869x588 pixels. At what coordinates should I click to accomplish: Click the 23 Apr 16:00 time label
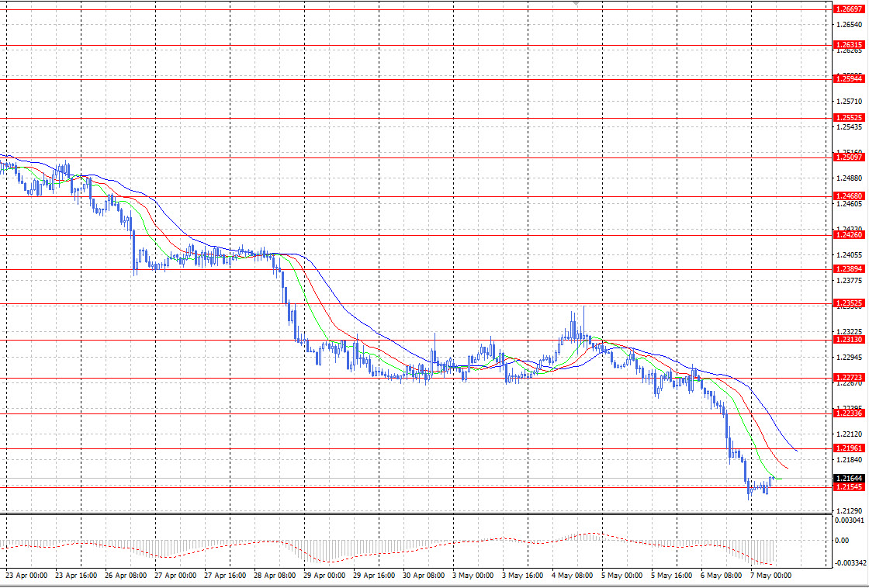coord(77,576)
